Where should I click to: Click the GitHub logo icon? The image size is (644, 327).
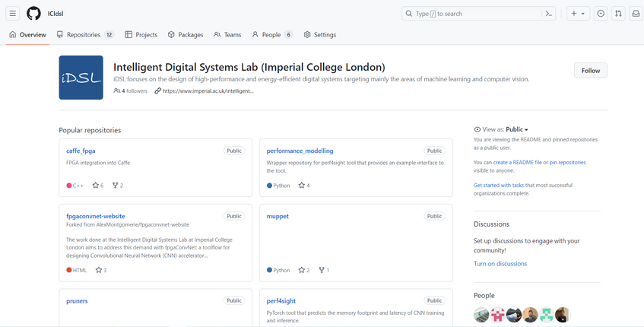tap(33, 14)
